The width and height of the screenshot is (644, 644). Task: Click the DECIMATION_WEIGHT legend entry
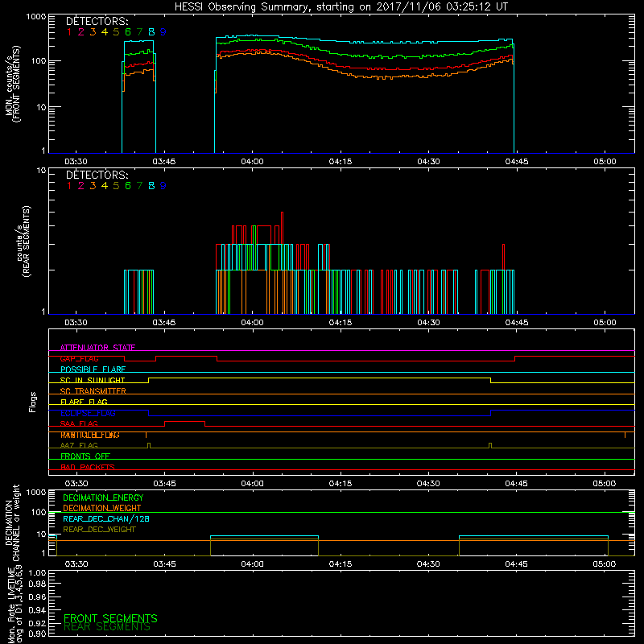[102, 508]
